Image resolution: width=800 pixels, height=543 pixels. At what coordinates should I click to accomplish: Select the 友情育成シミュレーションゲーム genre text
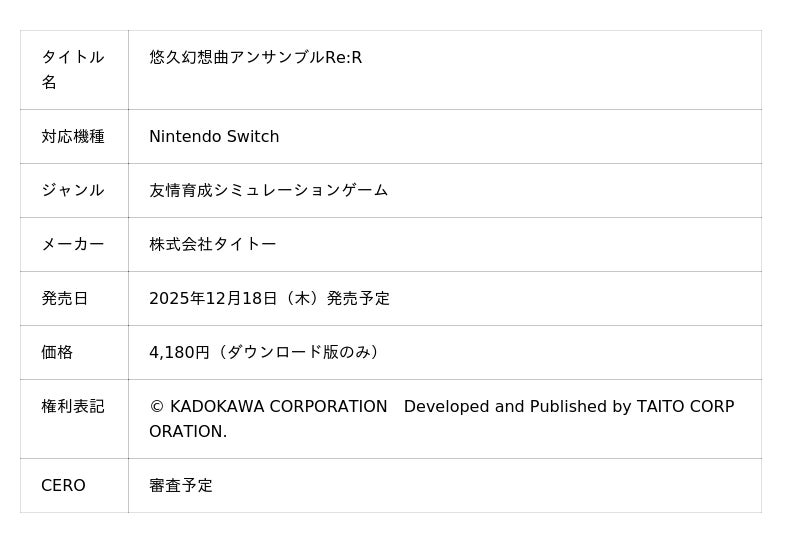[x=268, y=191]
